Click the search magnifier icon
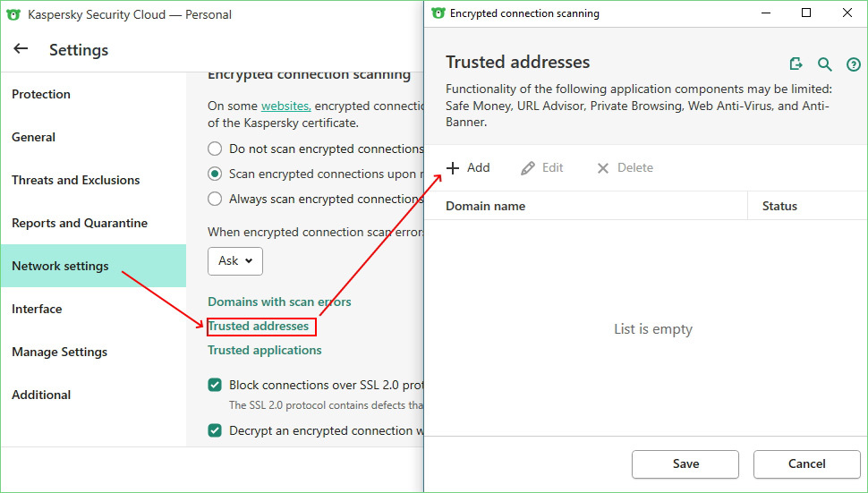Viewport: 868px width, 493px height. 825,64
